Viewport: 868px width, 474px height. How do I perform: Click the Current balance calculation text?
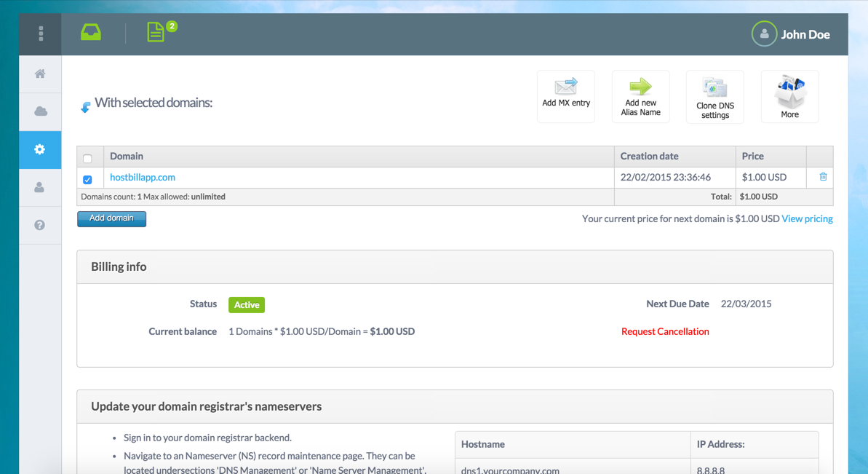(x=322, y=332)
